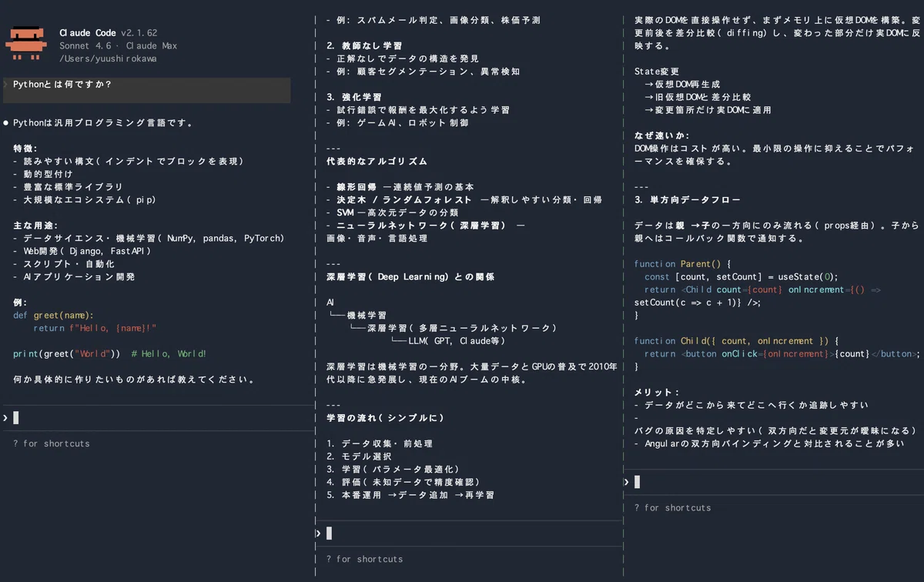Click the '決定木 / ランダムフォレスト' line
The width and height of the screenshot is (924, 582).
coord(464,200)
